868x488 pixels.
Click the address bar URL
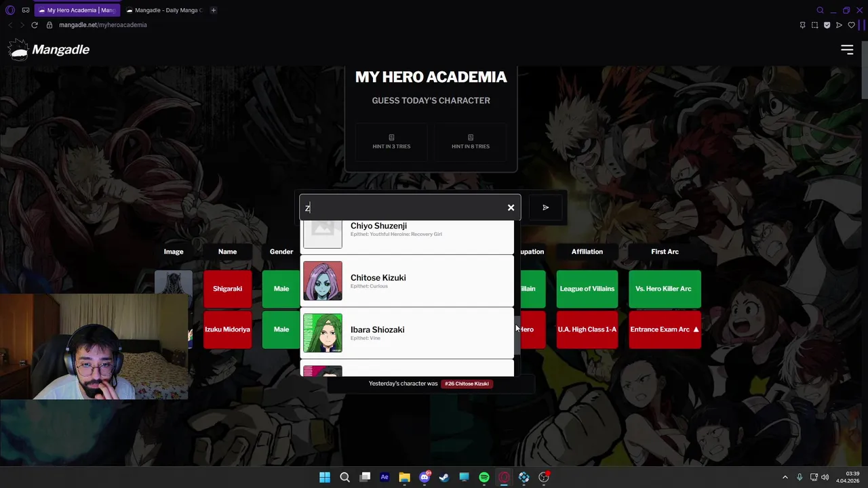pyautogui.click(x=103, y=25)
